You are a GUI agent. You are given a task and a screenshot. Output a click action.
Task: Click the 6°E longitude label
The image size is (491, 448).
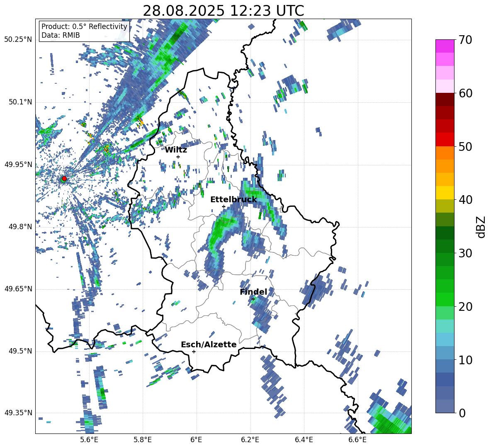(196, 440)
